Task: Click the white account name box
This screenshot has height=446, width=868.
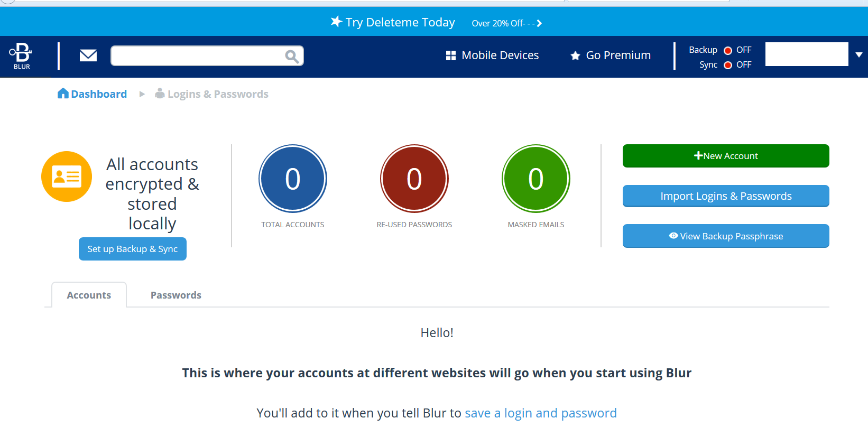Action: [x=807, y=54]
